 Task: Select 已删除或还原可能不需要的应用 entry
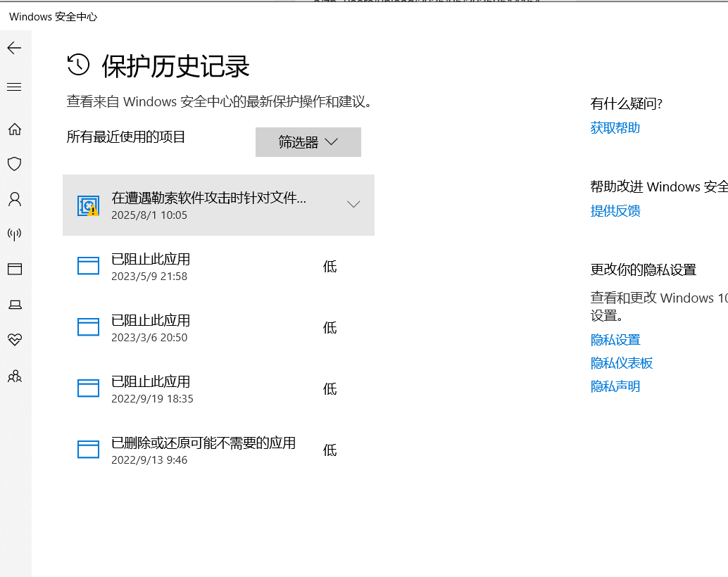(203, 443)
